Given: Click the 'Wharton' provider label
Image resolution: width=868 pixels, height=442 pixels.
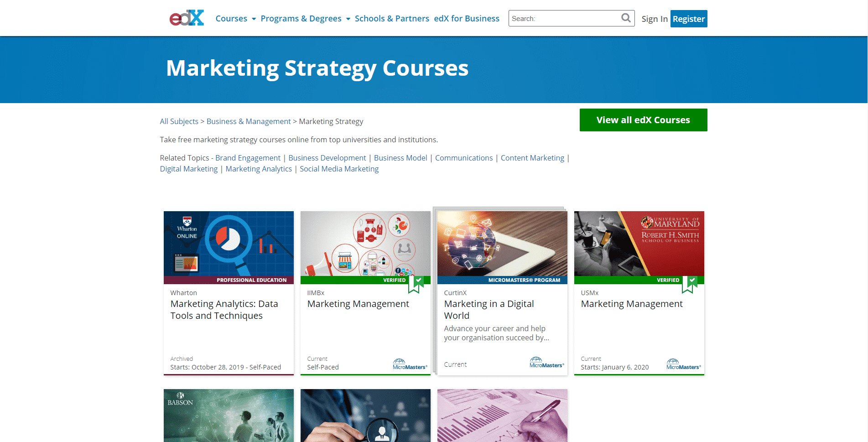Looking at the screenshot, I should 184,293.
